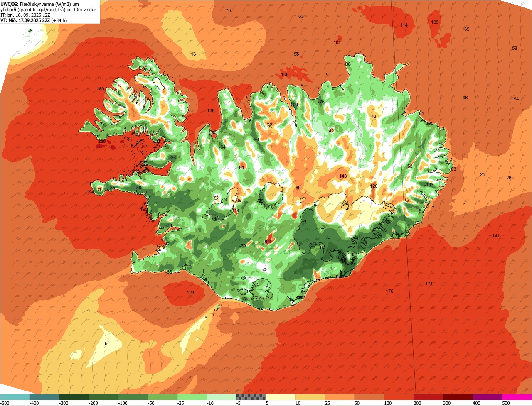The width and height of the screenshot is (532, 406).
Task: Click the flux value '58' on the map
Action: click(515, 49)
